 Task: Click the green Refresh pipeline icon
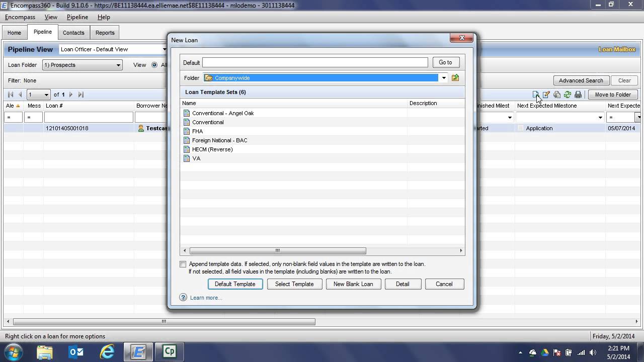click(568, 95)
